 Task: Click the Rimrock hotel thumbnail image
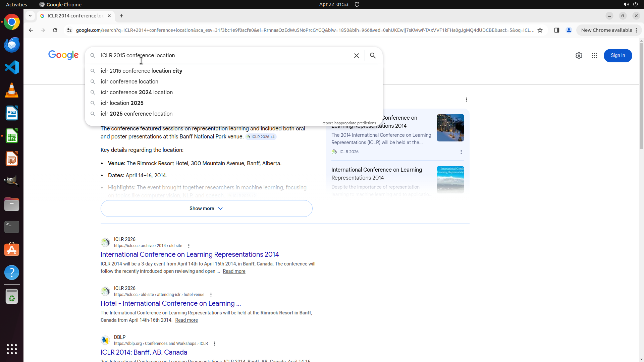(x=450, y=128)
